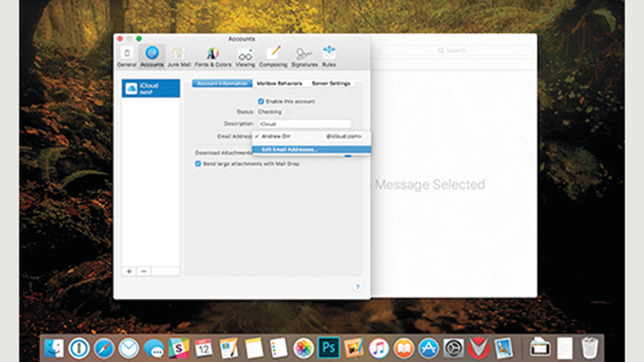644x362 pixels.
Task: Add a new account with plus button
Action: point(129,271)
